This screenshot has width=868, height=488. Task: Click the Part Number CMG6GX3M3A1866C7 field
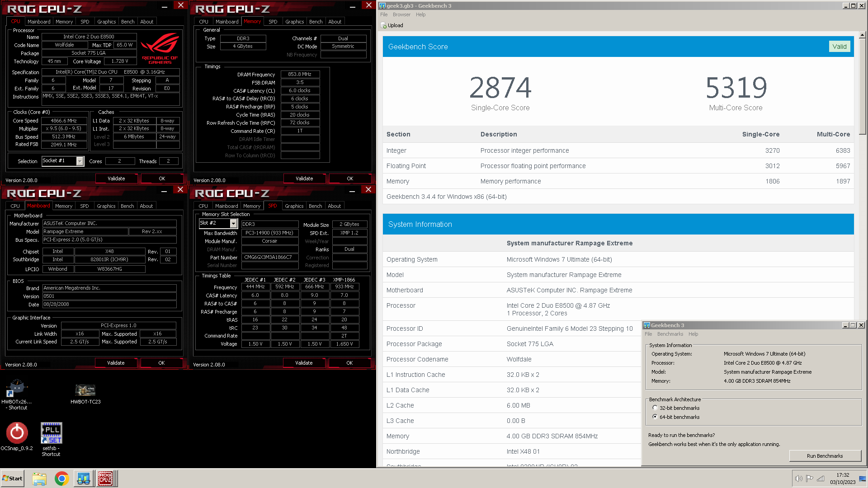click(270, 257)
